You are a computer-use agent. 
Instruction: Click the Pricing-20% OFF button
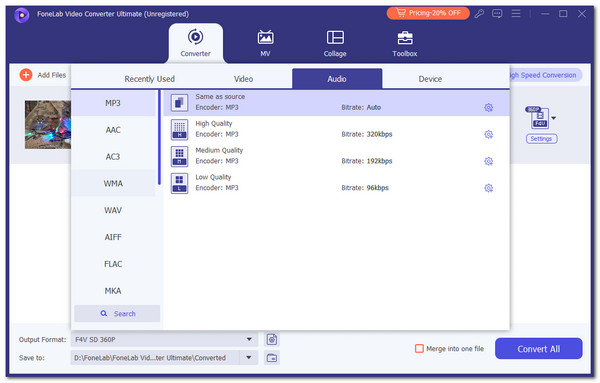coord(428,13)
